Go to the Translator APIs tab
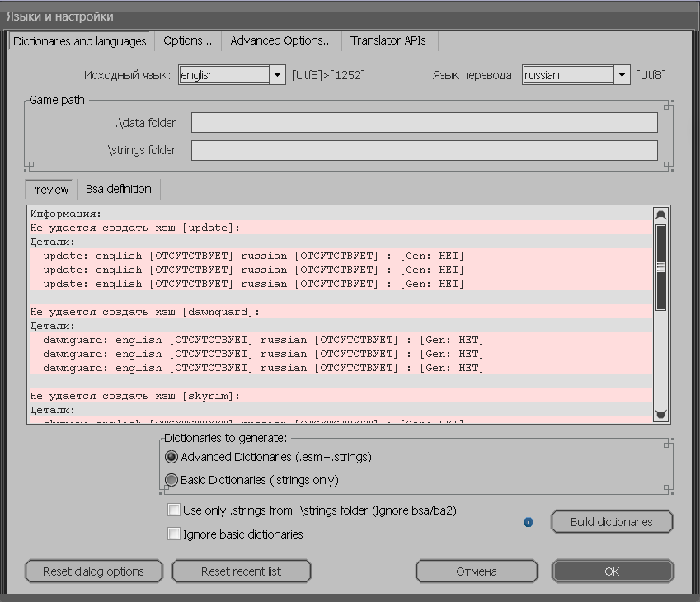The image size is (700, 602). point(388,40)
